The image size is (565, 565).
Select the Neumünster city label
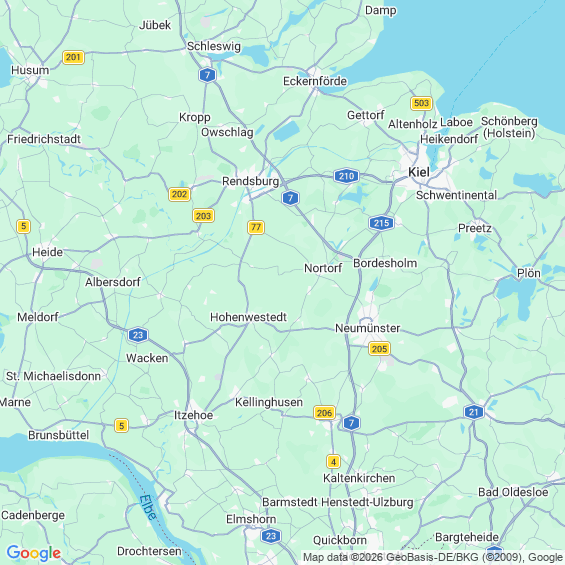point(368,328)
